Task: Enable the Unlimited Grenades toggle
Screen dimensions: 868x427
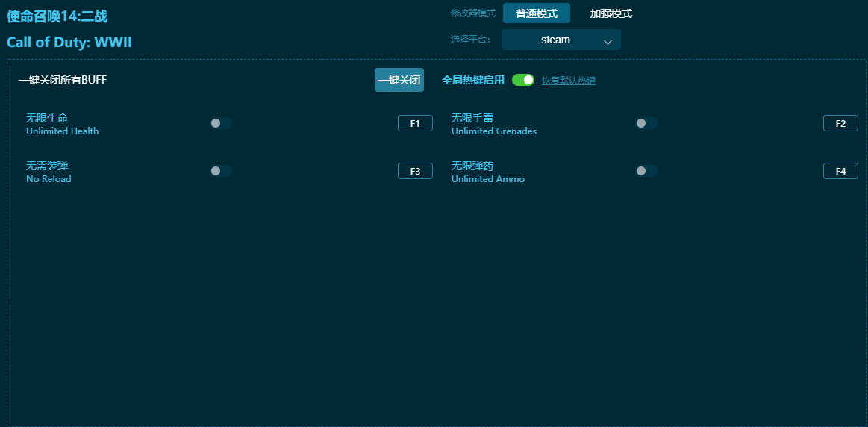Action: [x=646, y=123]
